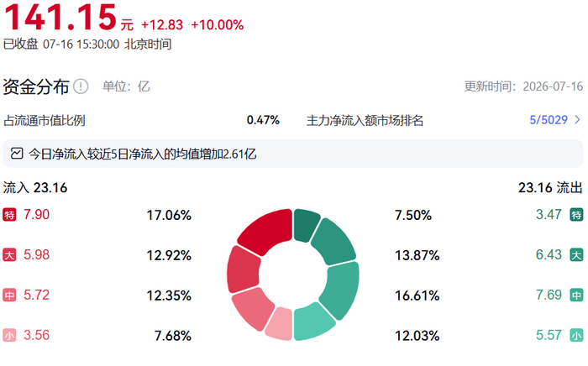This screenshot has width=588, height=366.
Task: Select the lightest pink donut segment
Action: coord(280,324)
